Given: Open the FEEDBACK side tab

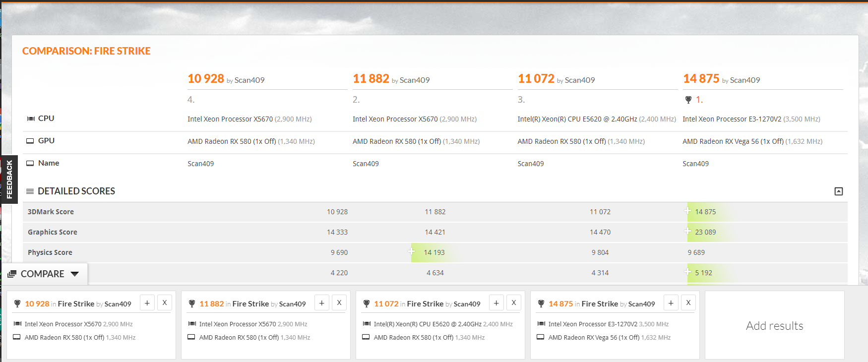Looking at the screenshot, I should pyautogui.click(x=9, y=180).
